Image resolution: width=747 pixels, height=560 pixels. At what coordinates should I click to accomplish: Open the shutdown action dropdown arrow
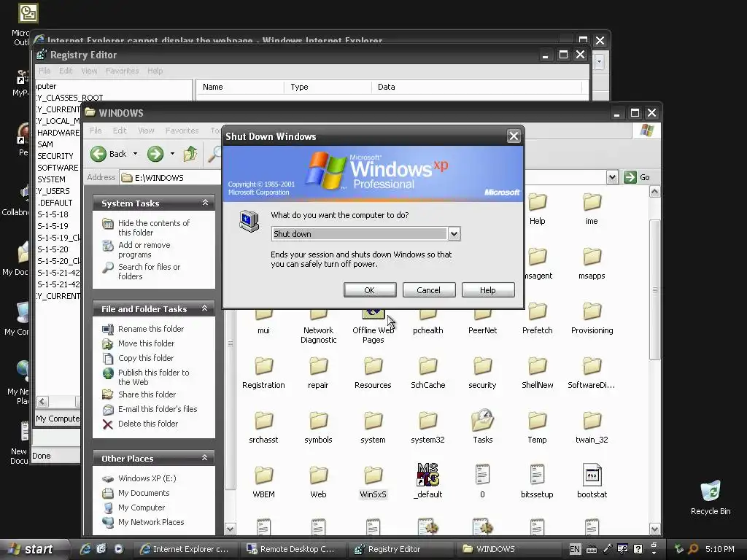click(454, 234)
